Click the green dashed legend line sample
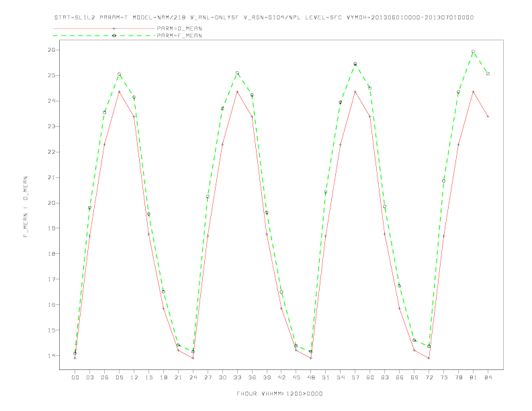 click(x=104, y=36)
